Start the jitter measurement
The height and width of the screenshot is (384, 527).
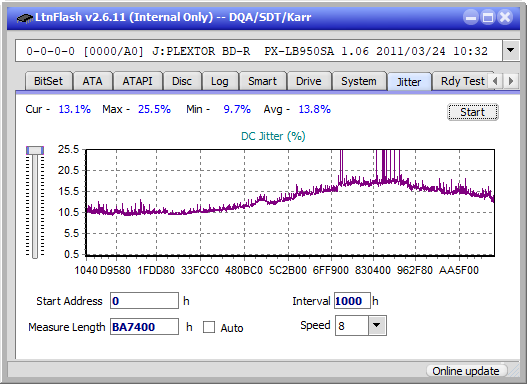(x=473, y=112)
